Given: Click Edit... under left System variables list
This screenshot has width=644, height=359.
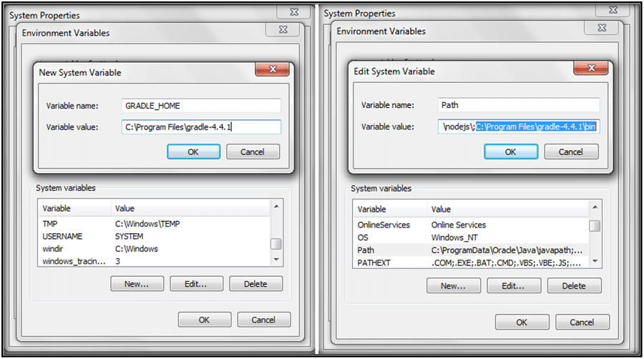Looking at the screenshot, I should pos(196,284).
